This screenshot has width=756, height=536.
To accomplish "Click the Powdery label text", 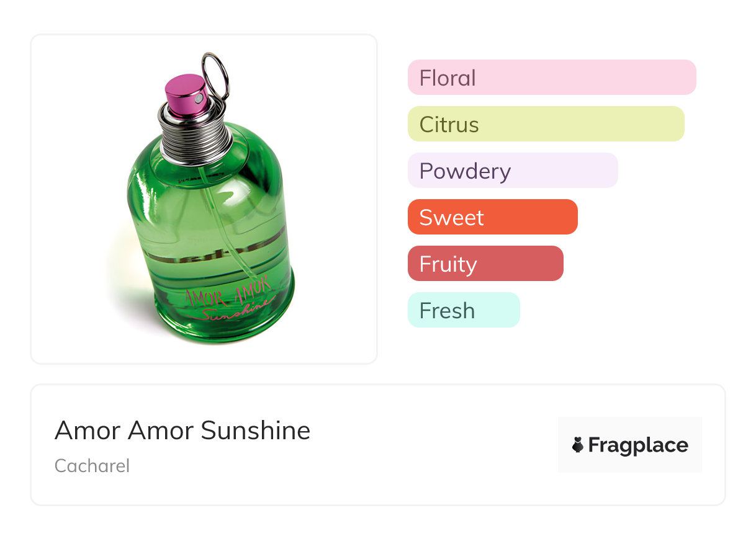I will coord(465,171).
